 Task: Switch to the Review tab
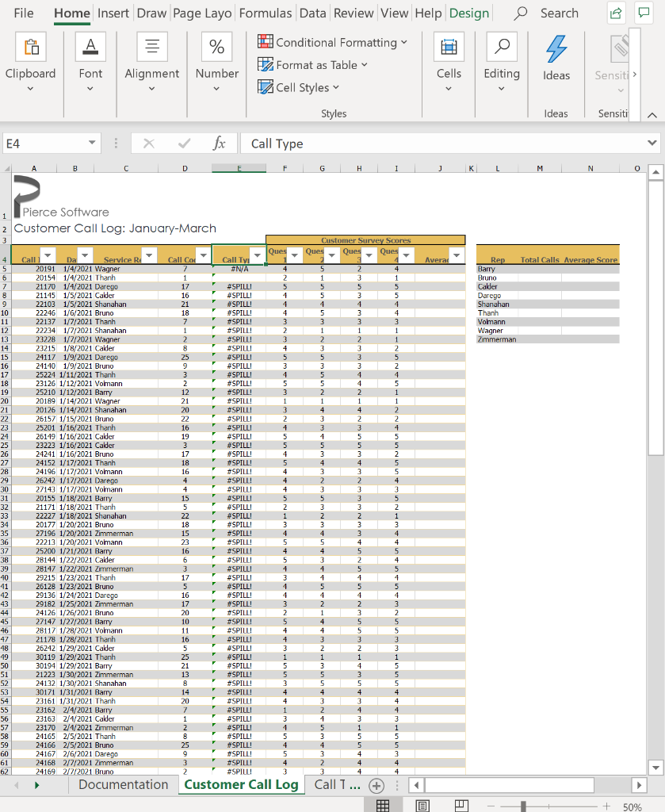[354, 13]
